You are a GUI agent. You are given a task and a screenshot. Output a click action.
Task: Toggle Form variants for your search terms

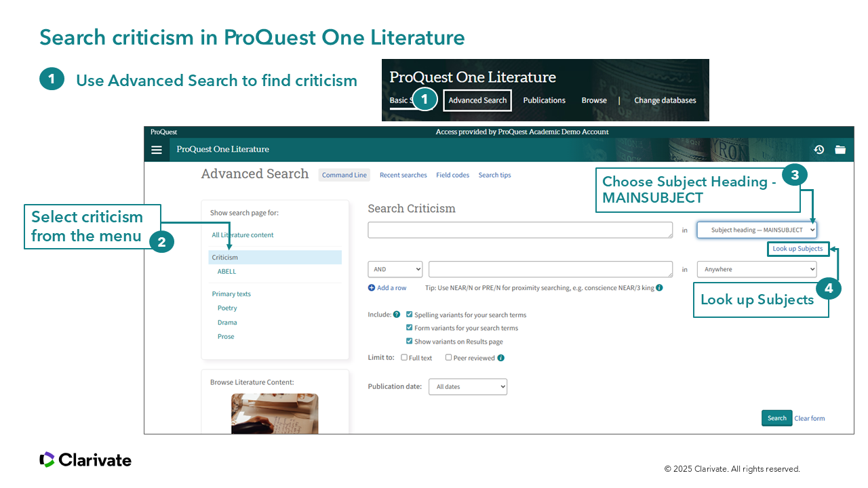pos(409,327)
